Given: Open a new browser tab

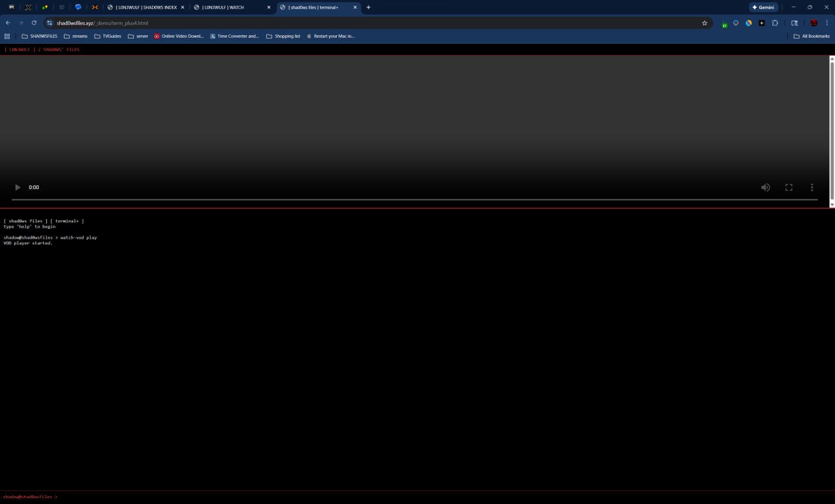Looking at the screenshot, I should pyautogui.click(x=369, y=7).
